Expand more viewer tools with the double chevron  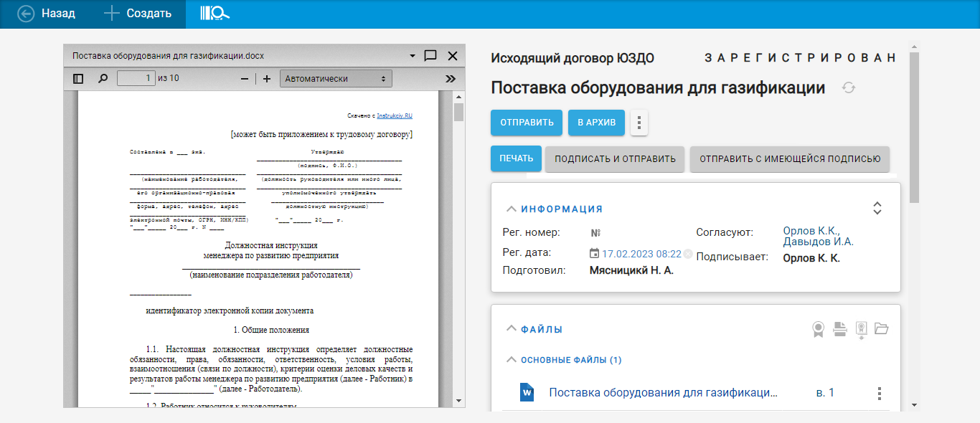pyautogui.click(x=451, y=79)
